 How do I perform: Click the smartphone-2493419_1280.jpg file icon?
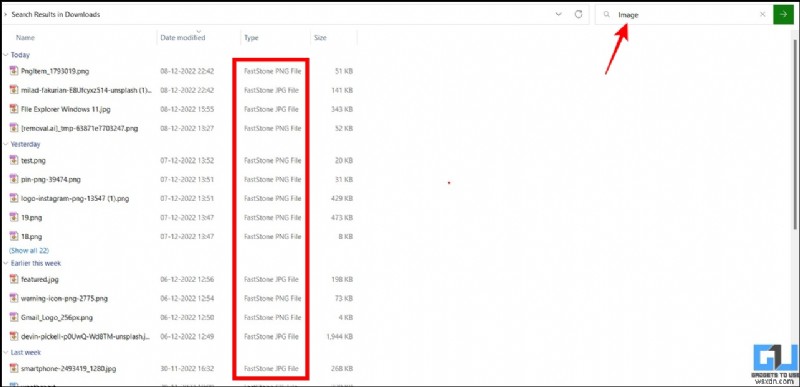point(14,368)
